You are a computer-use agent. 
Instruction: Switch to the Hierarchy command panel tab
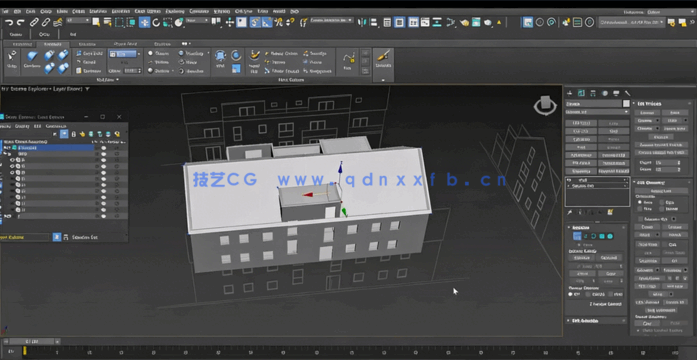point(593,93)
